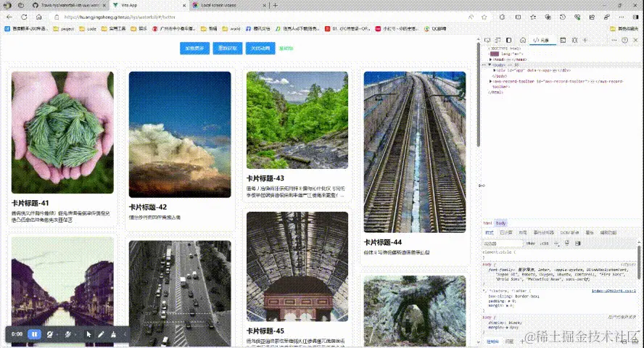
Task: Open microphone options dropdown arrow in recorder
Action: [75, 335]
